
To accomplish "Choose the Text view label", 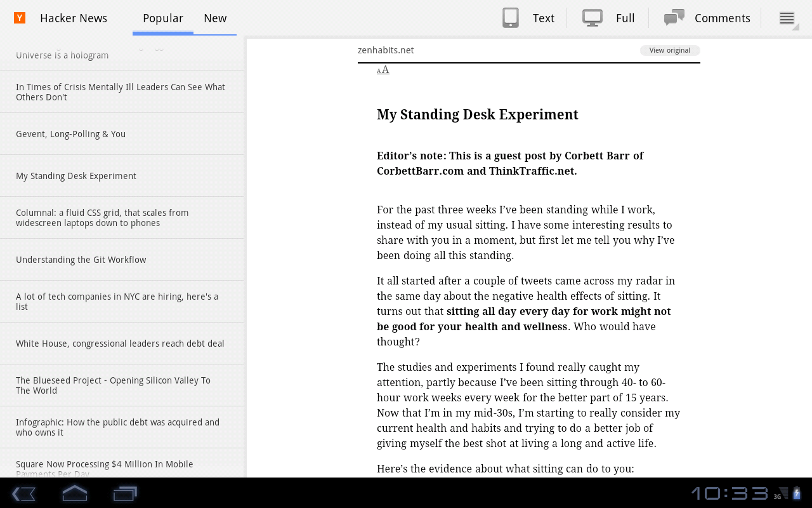I will pos(544,18).
